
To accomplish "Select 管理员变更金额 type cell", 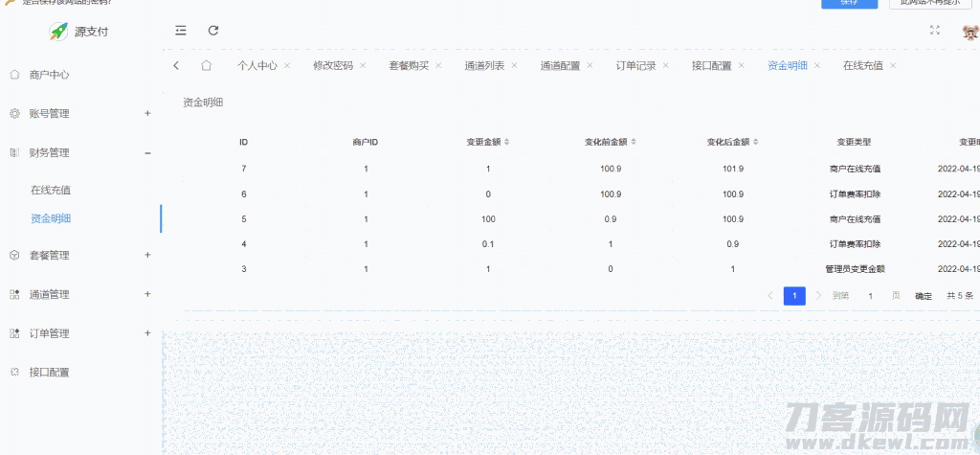I will [855, 269].
